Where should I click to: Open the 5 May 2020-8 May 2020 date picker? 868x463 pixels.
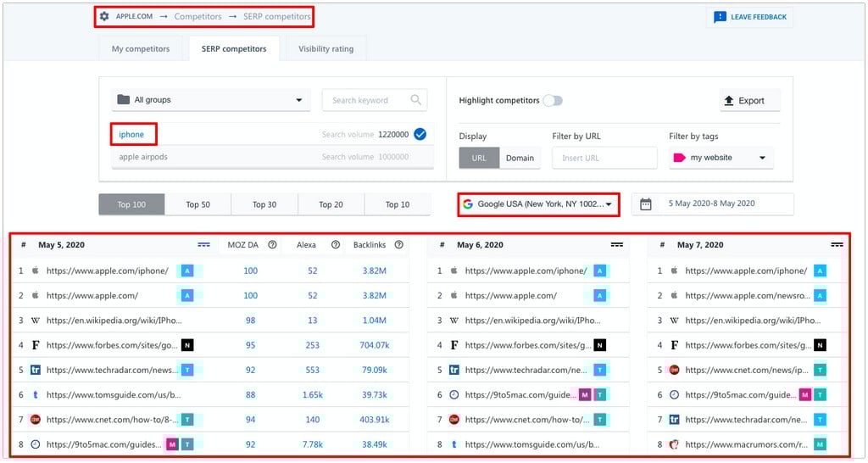pyautogui.click(x=712, y=204)
